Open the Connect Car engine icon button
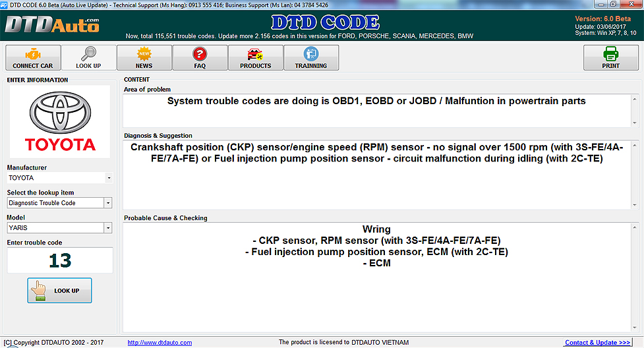This screenshot has width=644, height=348. pos(33,58)
